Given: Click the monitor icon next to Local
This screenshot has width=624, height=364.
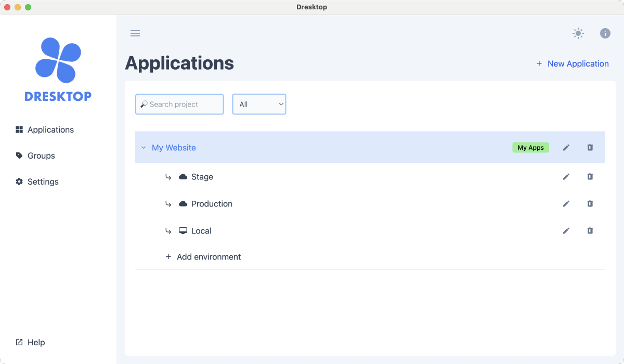Looking at the screenshot, I should 183,230.
